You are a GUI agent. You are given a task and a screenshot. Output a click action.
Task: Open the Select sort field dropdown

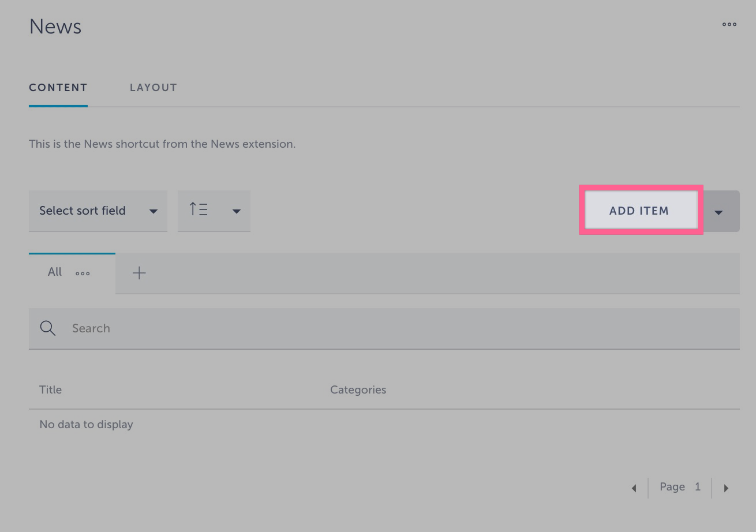click(98, 211)
